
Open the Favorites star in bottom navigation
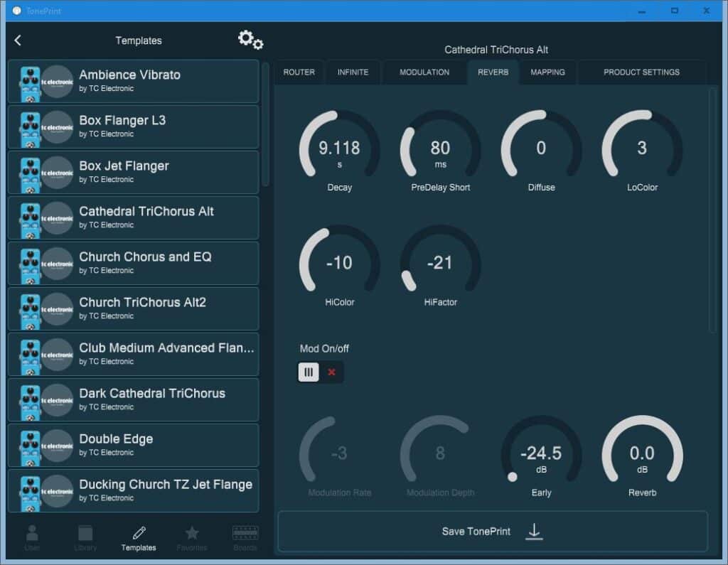(x=192, y=537)
